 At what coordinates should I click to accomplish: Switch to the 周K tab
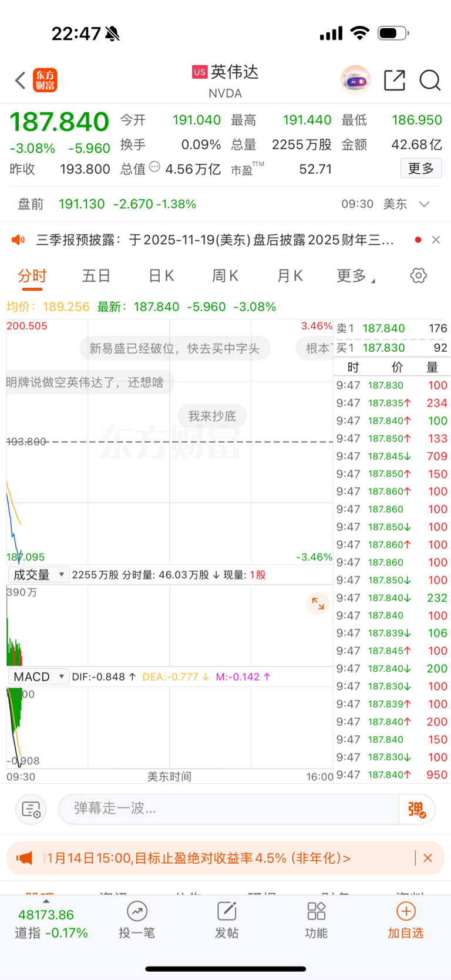(x=225, y=276)
